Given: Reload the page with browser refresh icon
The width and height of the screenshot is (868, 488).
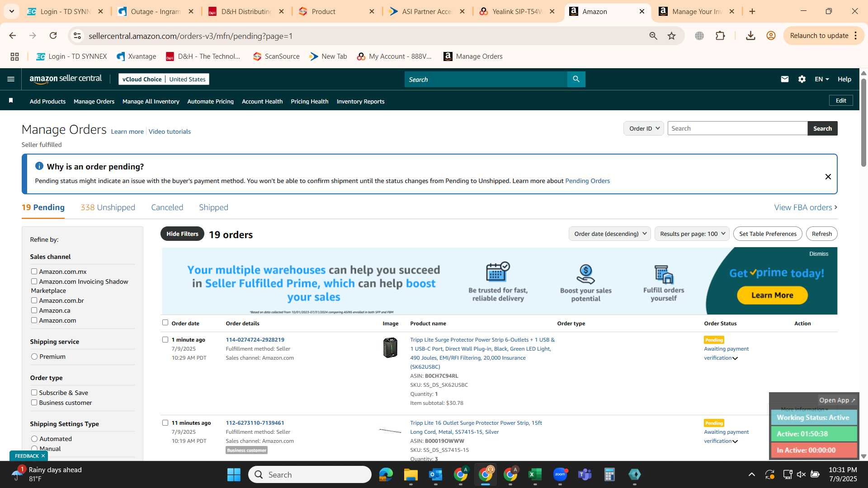Looking at the screenshot, I should click(53, 36).
